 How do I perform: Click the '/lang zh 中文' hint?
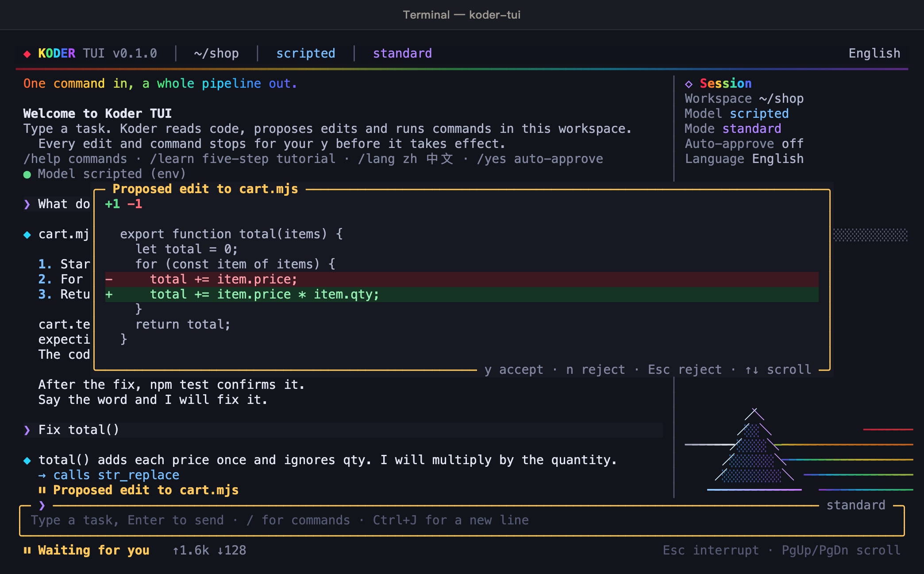[x=406, y=159]
